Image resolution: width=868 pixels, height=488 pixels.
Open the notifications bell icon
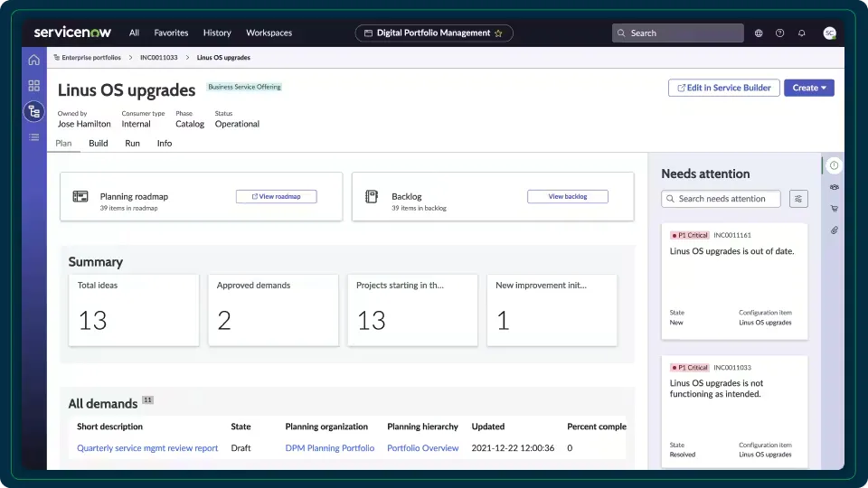pyautogui.click(x=802, y=33)
